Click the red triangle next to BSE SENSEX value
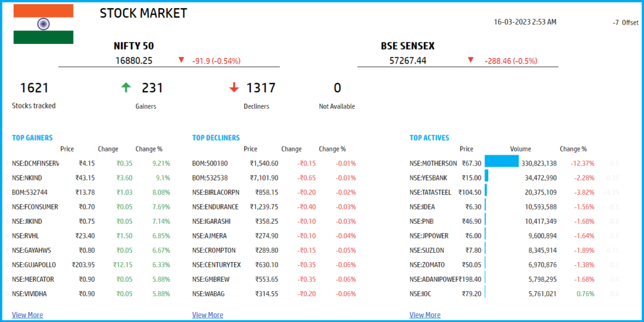Viewport: 644px width, 322px height. click(470, 60)
